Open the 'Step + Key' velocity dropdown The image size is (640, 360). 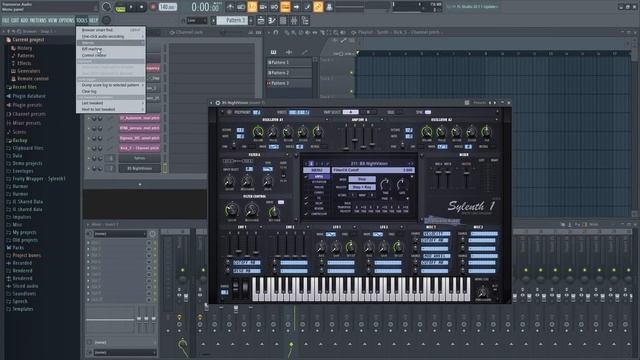(x=362, y=187)
